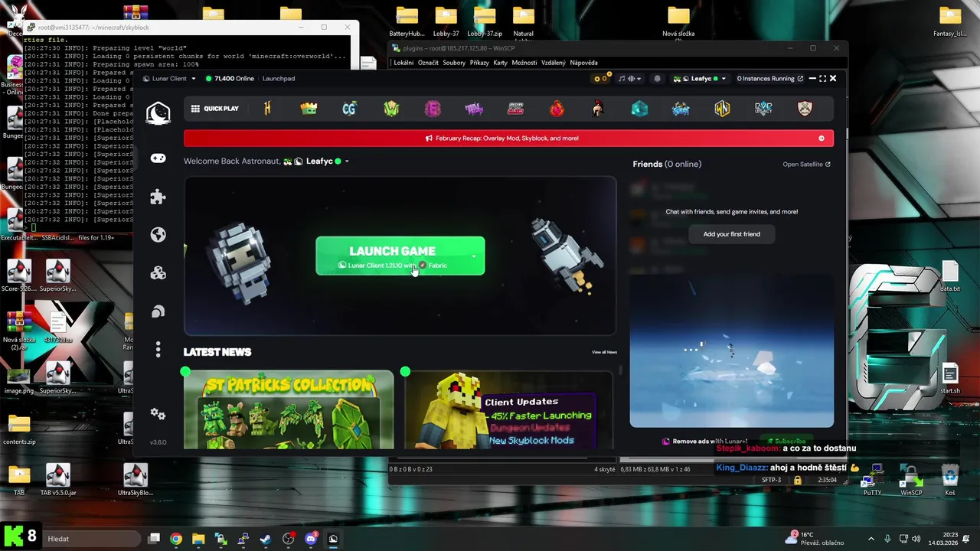Viewport: 980px width, 551px height.
Task: Open the globe servers icon in sidebar
Action: (158, 235)
